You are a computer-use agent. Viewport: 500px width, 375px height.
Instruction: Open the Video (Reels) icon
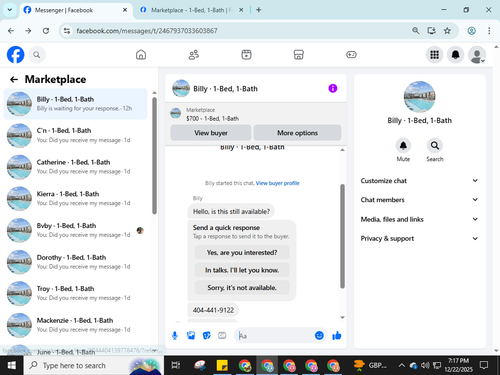pyautogui.click(x=246, y=55)
